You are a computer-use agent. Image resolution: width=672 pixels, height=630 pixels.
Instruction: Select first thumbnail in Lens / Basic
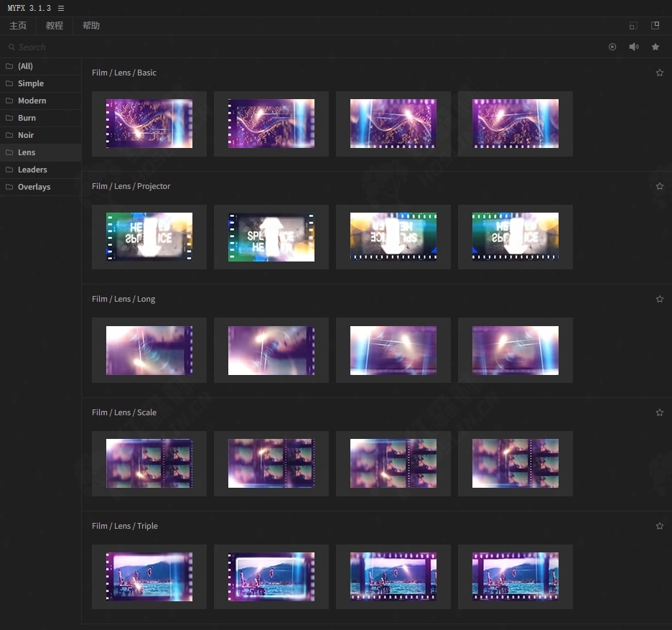(x=149, y=124)
